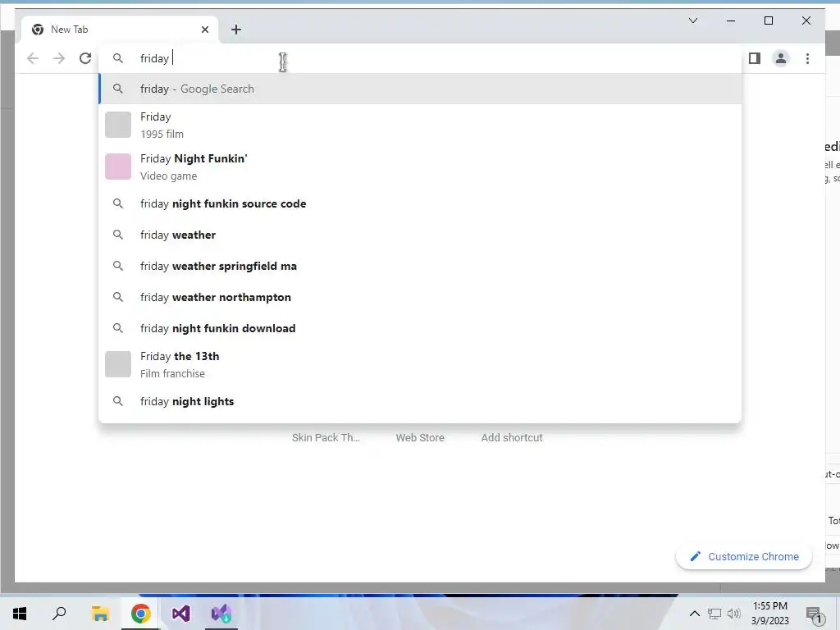Select 'friday night funkin source code' suggestion
This screenshot has height=630, width=840.
tap(420, 203)
